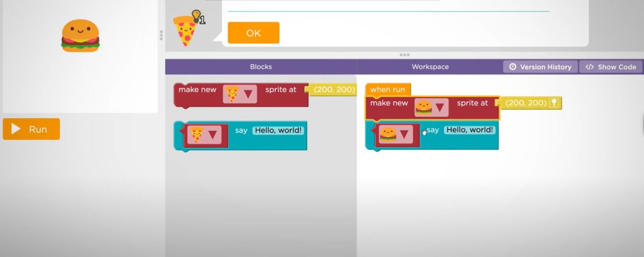Screen dimensions: 644x257
Task: Click the "when run" event block
Action: click(387, 90)
